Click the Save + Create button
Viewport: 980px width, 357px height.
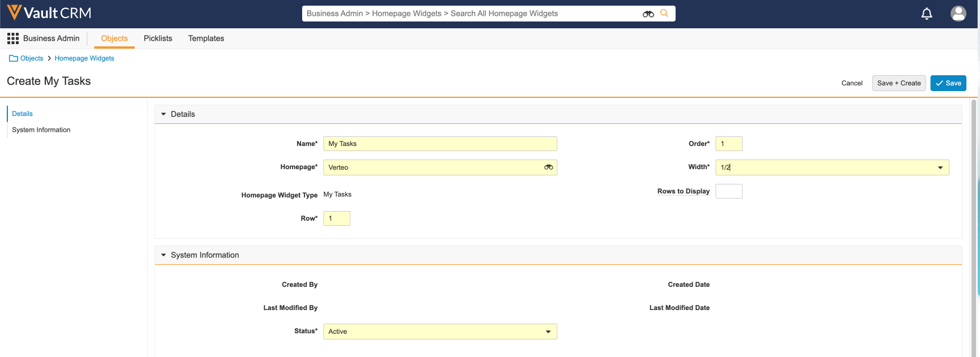pyautogui.click(x=899, y=83)
